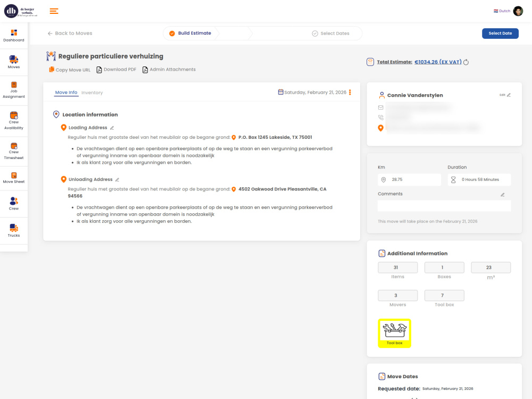Open Move Sheet in the sidebar
The image size is (532, 399).
point(14,178)
